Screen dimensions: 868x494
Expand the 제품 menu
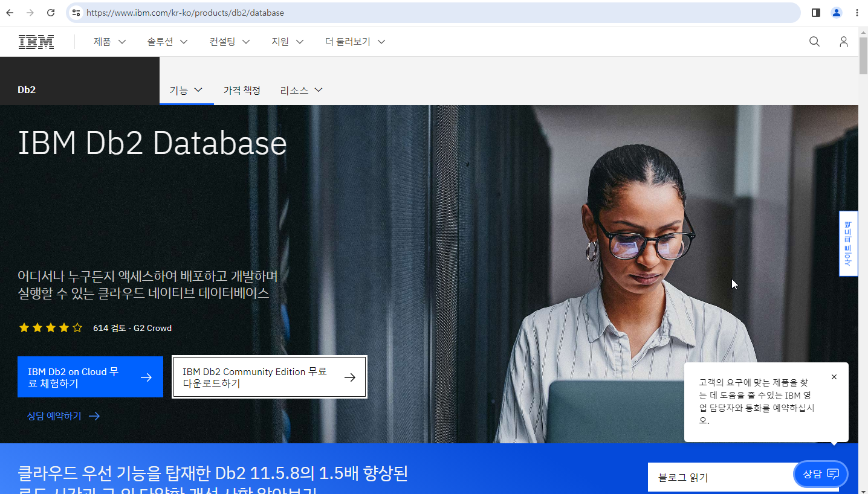tap(109, 42)
